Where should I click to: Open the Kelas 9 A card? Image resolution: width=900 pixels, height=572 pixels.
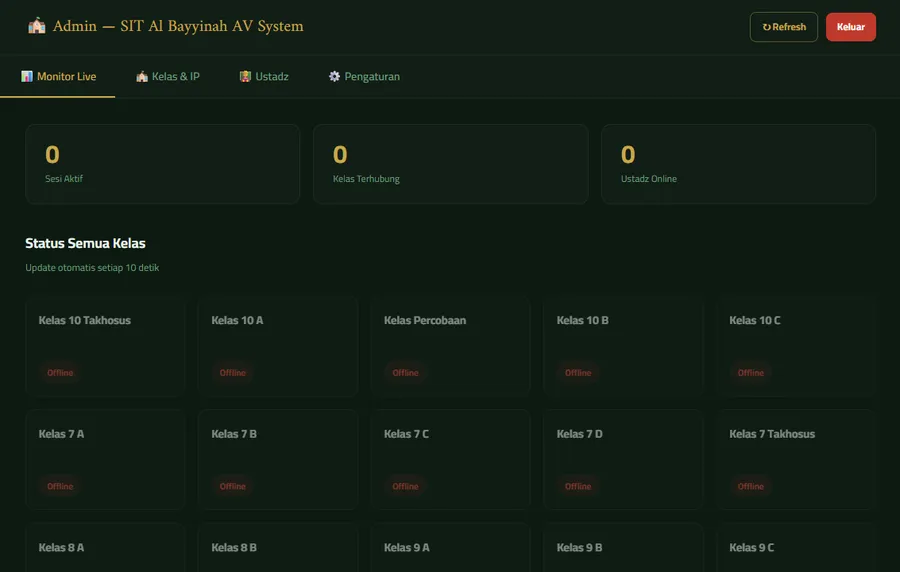[x=451, y=548]
